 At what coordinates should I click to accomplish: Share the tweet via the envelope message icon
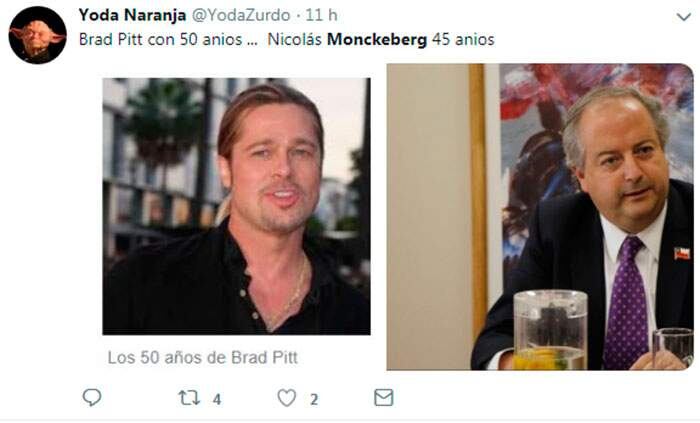point(383,398)
